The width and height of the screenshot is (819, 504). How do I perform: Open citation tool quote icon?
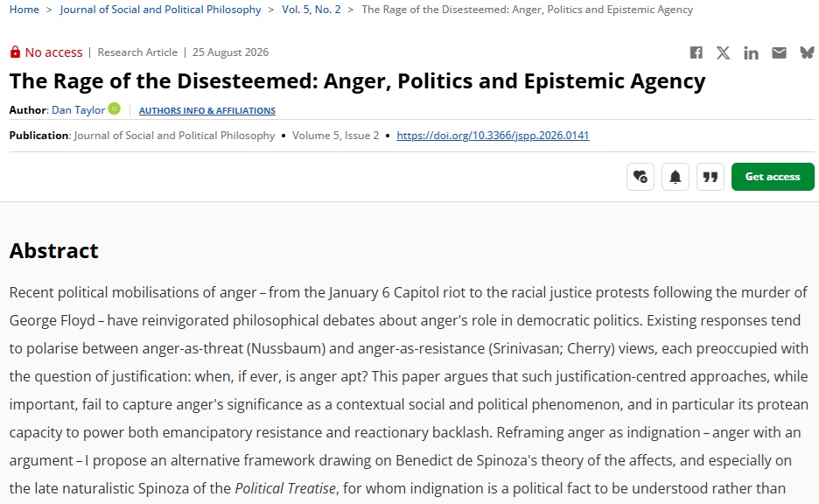coord(710,177)
